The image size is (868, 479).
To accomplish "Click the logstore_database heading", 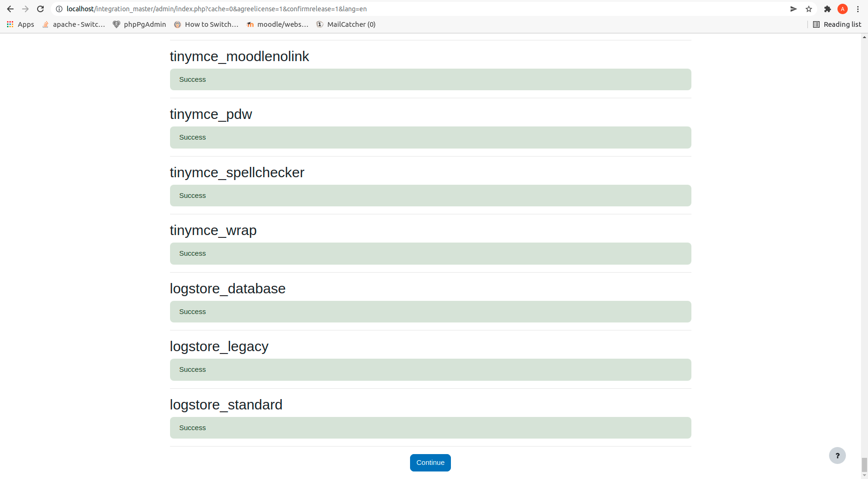I will click(x=227, y=289).
